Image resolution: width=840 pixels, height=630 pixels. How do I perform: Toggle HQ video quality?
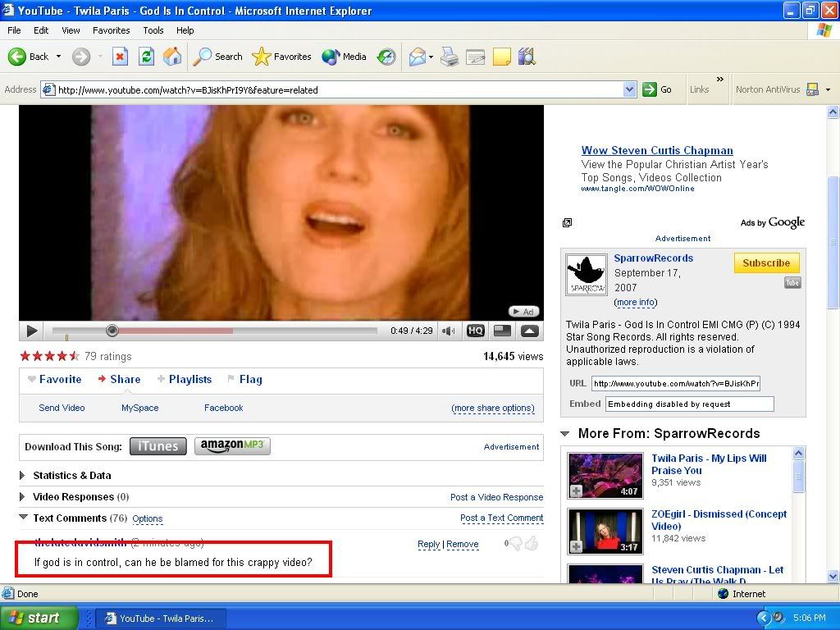click(x=476, y=331)
